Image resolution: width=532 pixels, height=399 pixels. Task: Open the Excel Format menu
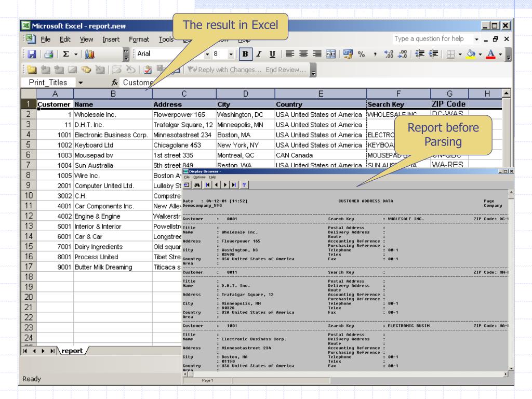coord(139,39)
